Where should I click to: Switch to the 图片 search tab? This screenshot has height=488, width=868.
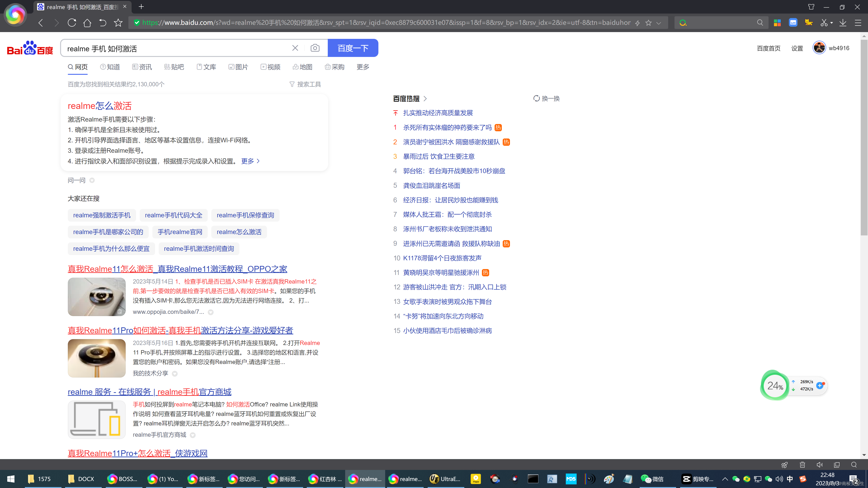click(x=238, y=67)
